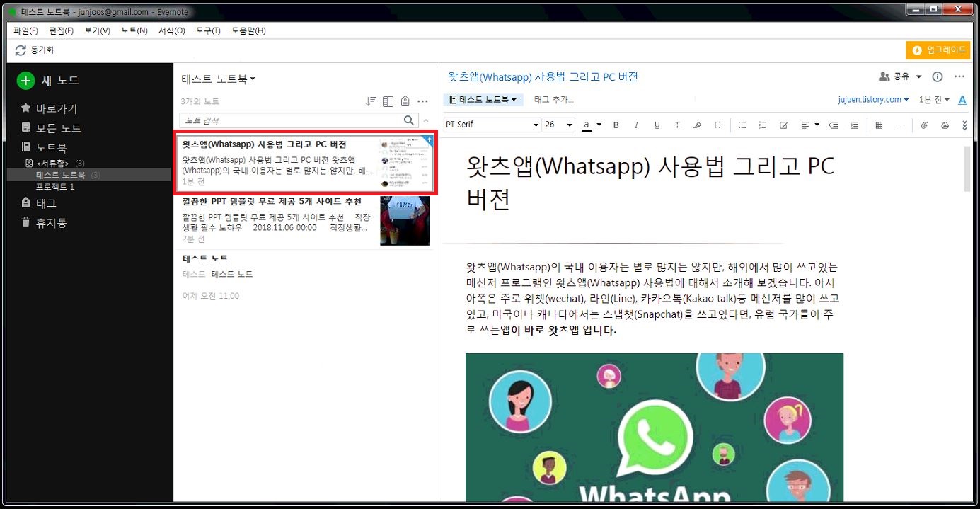Insert a bulleted list
Image resolution: width=980 pixels, height=509 pixels.
[742, 125]
